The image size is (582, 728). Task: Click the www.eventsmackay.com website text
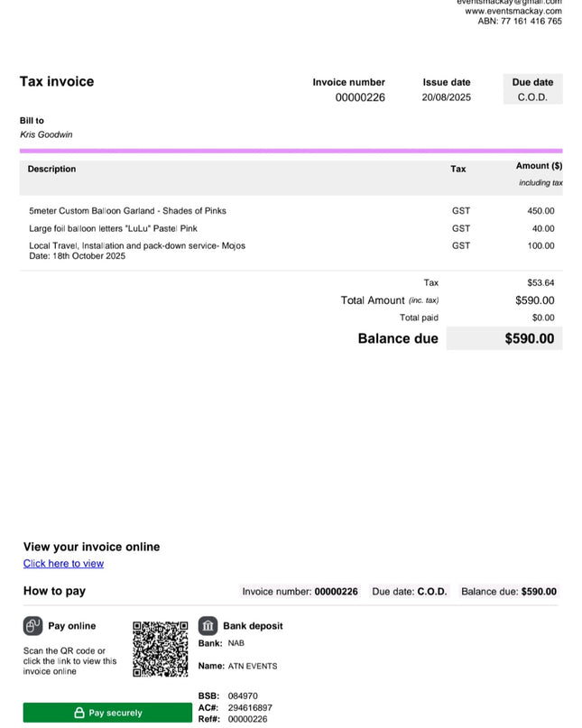[x=513, y=11]
